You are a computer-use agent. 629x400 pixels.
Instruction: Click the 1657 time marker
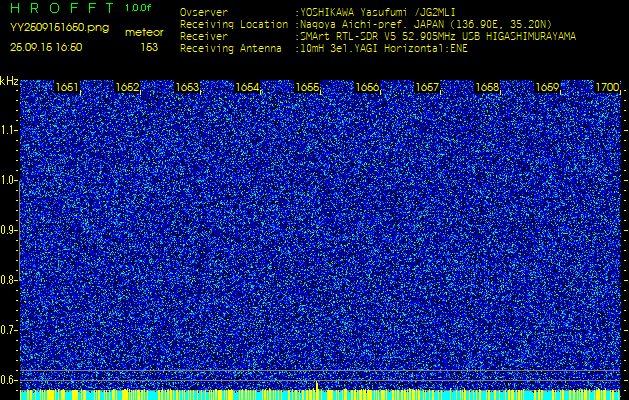pos(427,87)
